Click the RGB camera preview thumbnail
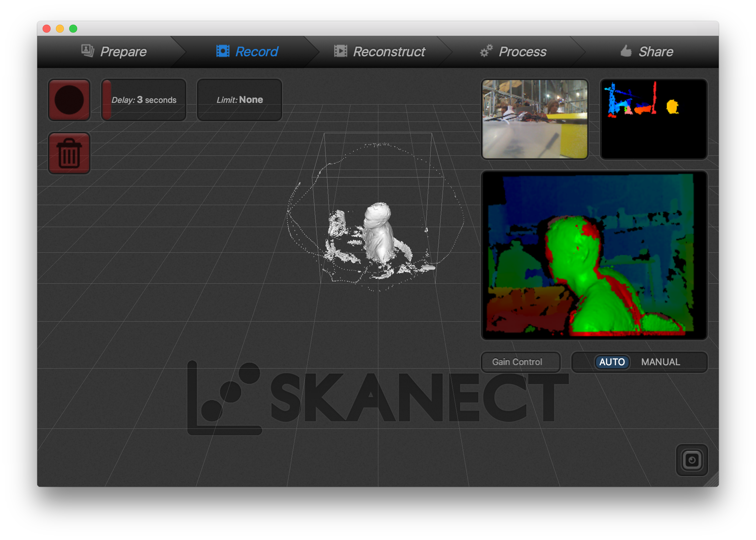Image resolution: width=756 pixels, height=540 pixels. coord(534,119)
